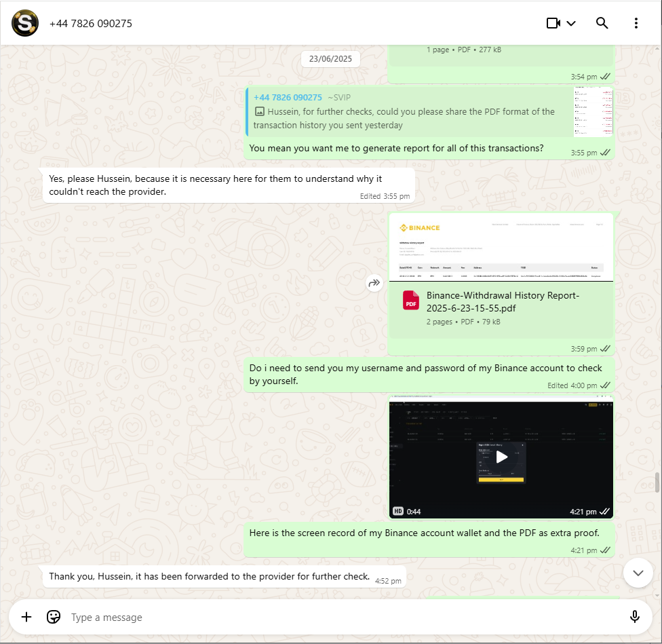Click the contact number +44 7826 090275 in header

tap(91, 24)
